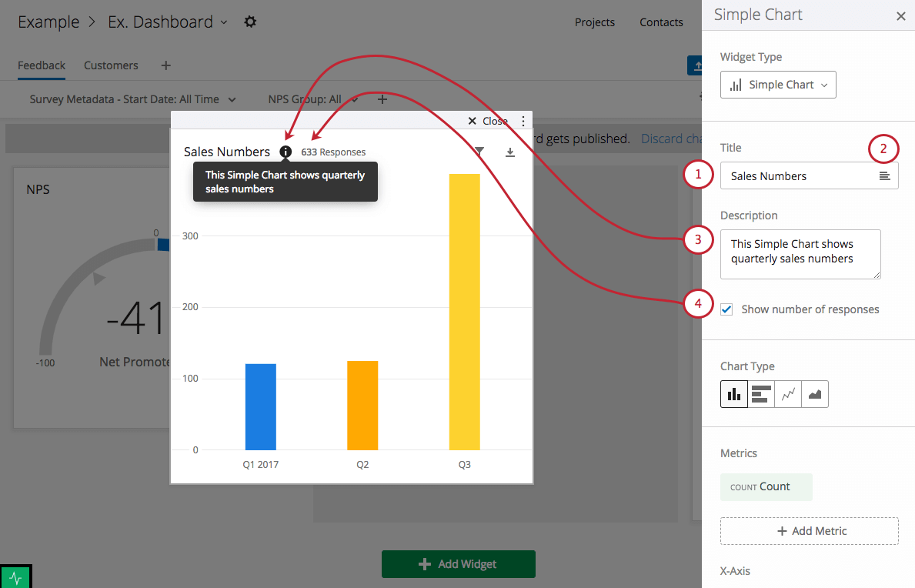The height and width of the screenshot is (588, 915).
Task: Switch to the area chart type
Action: [814, 393]
